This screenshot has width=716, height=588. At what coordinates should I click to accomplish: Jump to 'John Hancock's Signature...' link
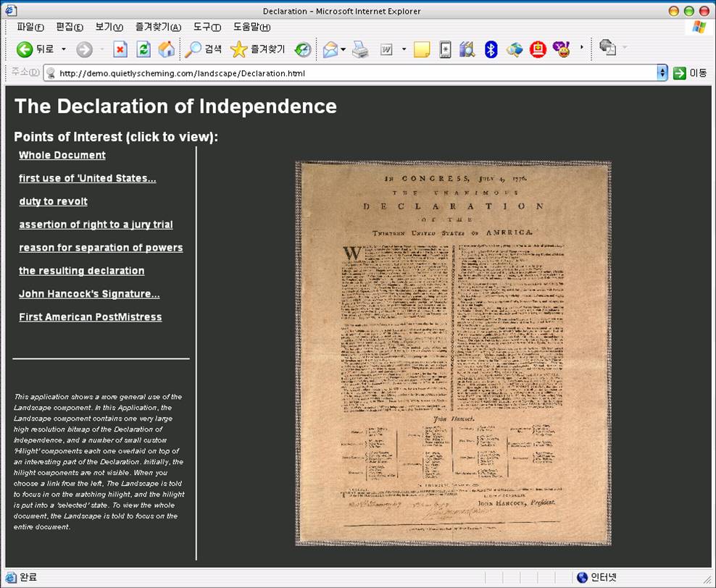click(x=89, y=294)
